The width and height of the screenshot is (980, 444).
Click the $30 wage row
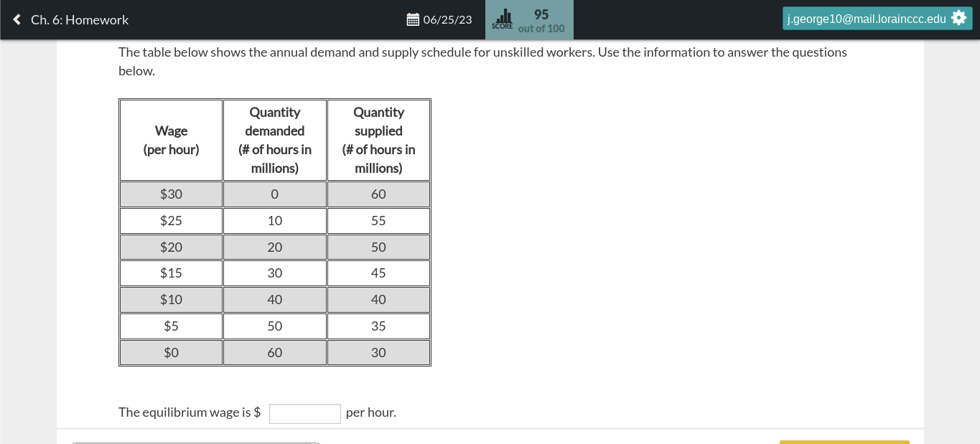point(171,194)
